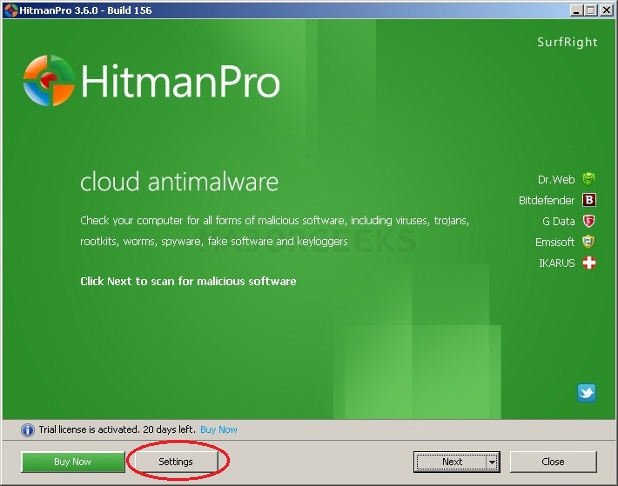Click the Dr.Web spider icon
The width and height of the screenshot is (618, 486).
pyautogui.click(x=589, y=179)
